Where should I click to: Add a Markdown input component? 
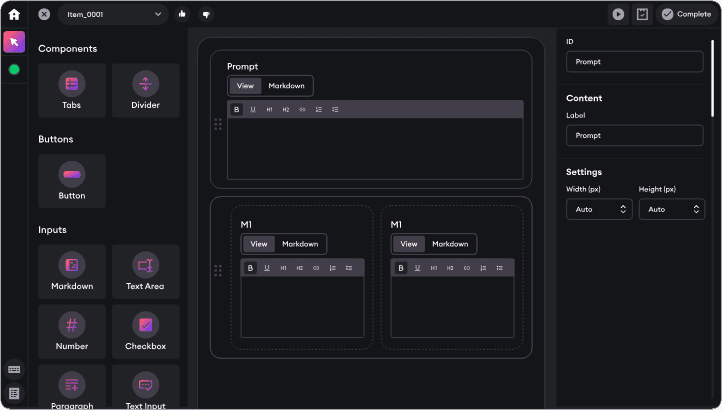pos(72,272)
